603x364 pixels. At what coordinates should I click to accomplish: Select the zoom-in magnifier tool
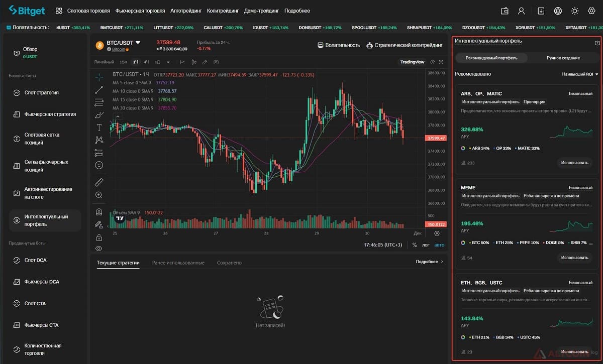coord(99,195)
